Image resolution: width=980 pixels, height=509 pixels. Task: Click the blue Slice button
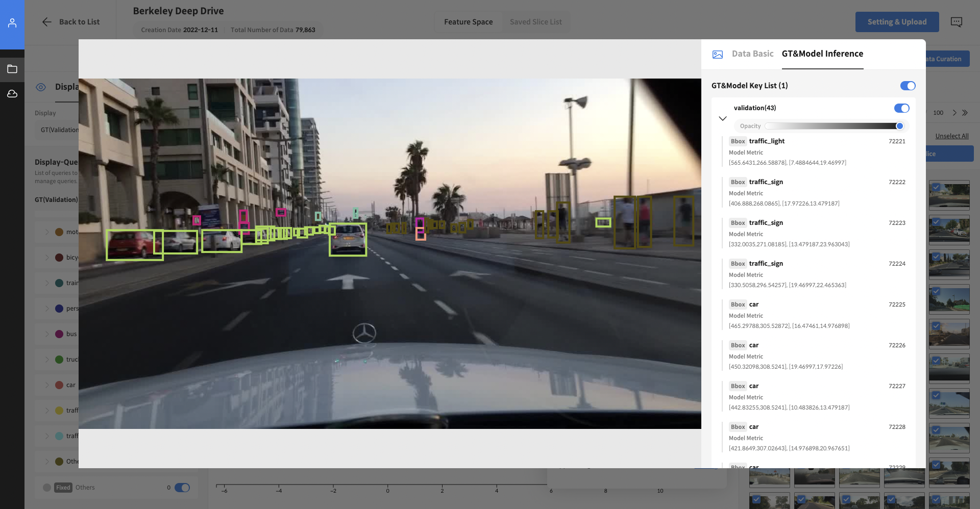pyautogui.click(x=949, y=154)
